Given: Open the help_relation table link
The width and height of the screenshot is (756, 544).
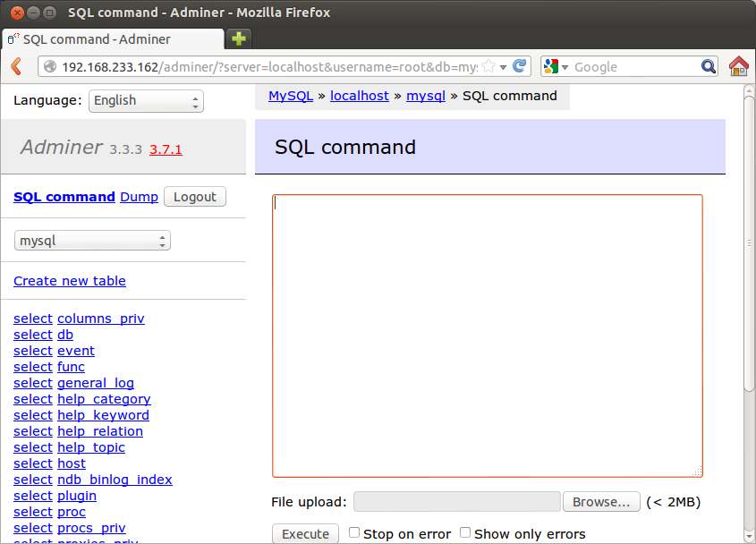Looking at the screenshot, I should [x=100, y=431].
